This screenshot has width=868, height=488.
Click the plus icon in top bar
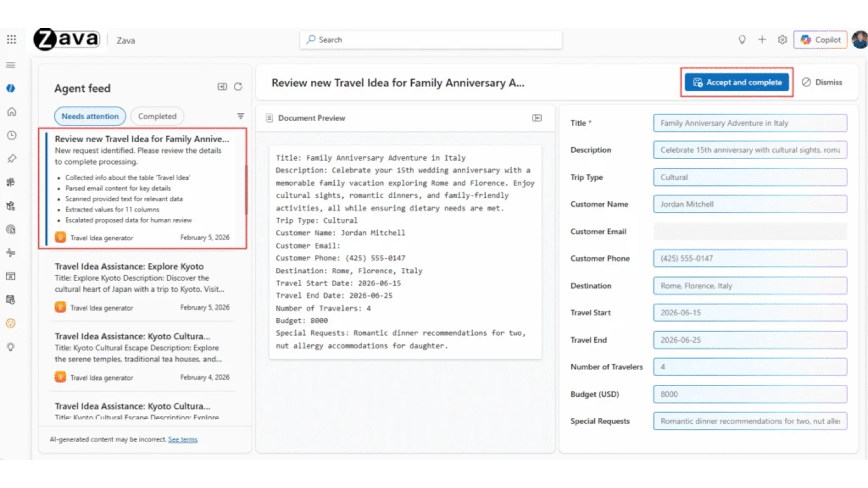click(762, 40)
